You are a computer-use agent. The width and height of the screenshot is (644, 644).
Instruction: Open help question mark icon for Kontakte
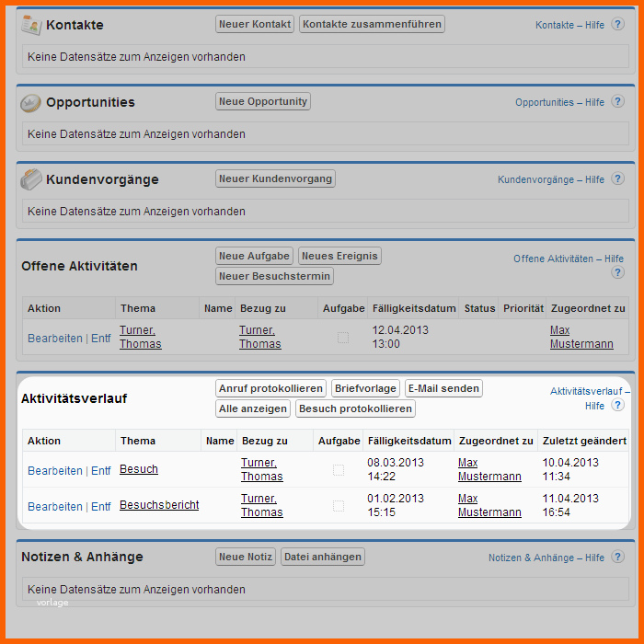tap(617, 24)
